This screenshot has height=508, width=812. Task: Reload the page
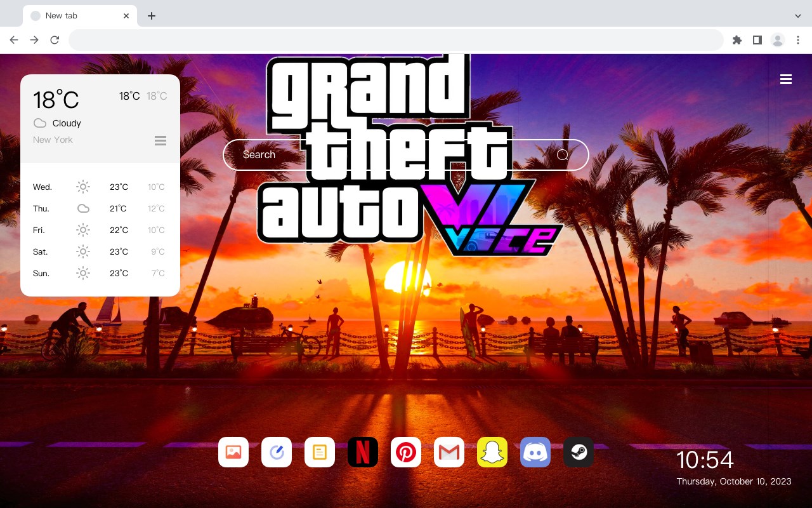55,40
